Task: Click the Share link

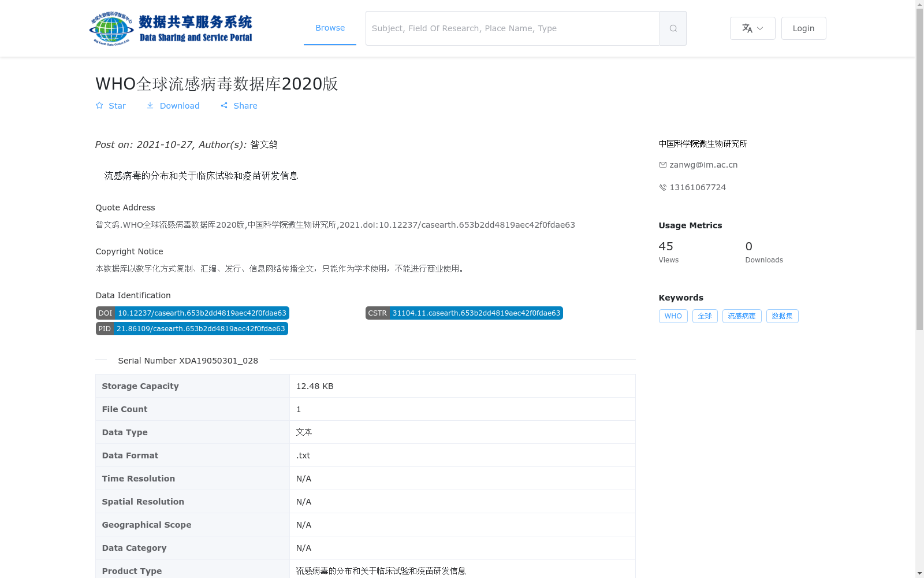Action: click(x=239, y=106)
